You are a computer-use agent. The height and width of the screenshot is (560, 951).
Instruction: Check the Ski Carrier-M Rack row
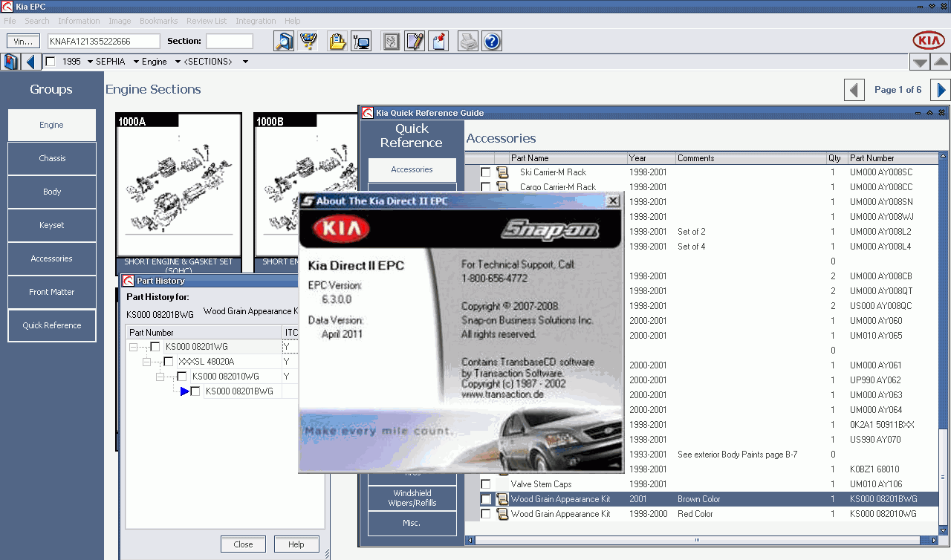(x=486, y=172)
